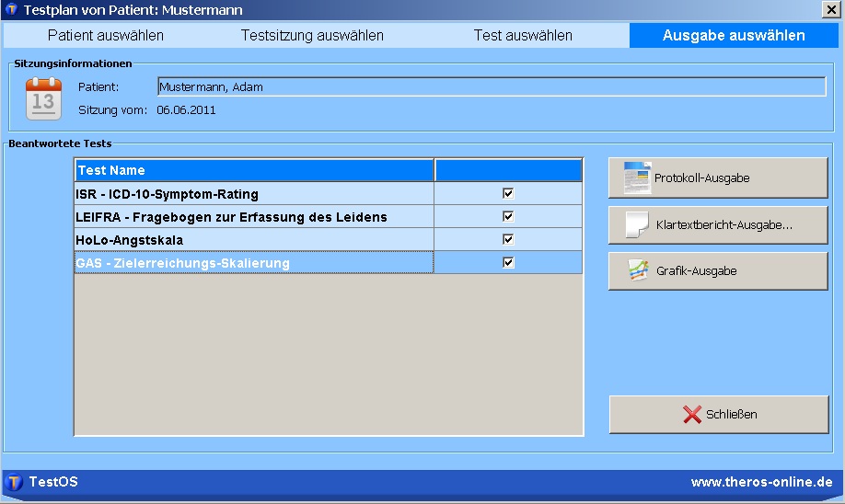Click the Test Name column header
The height and width of the screenshot is (504, 845).
254,170
